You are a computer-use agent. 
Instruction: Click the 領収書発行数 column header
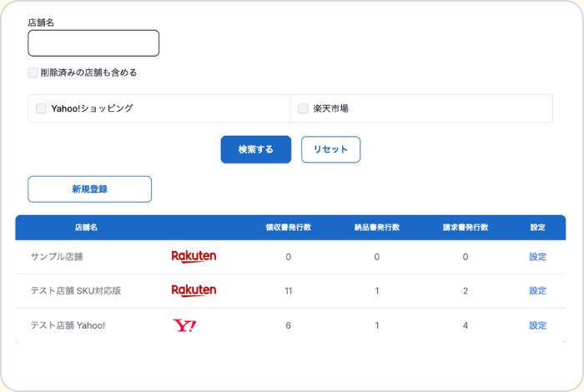pos(288,227)
